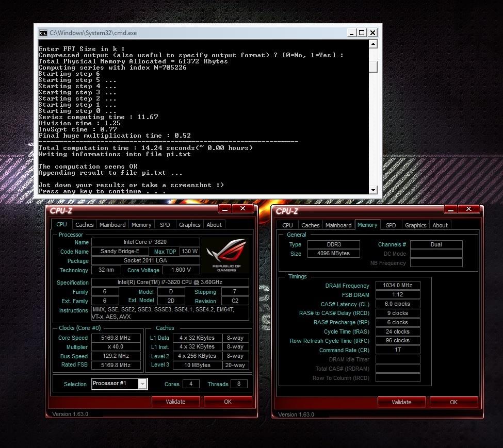
Task: Click the Core Speed value '5169.8 MHz'
Action: click(x=116, y=338)
